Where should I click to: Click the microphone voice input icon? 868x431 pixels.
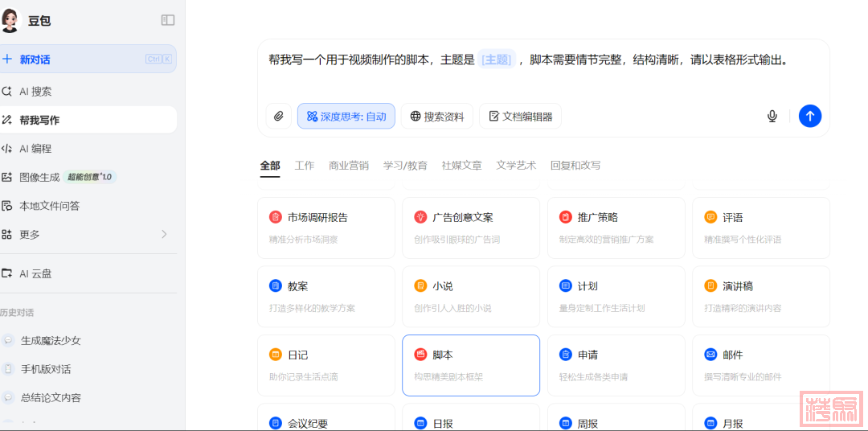[772, 117]
